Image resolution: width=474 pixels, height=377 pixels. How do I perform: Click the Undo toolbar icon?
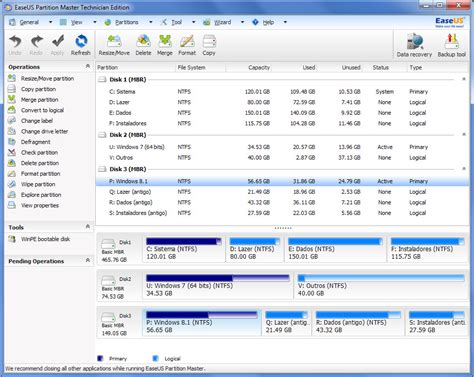click(x=15, y=45)
